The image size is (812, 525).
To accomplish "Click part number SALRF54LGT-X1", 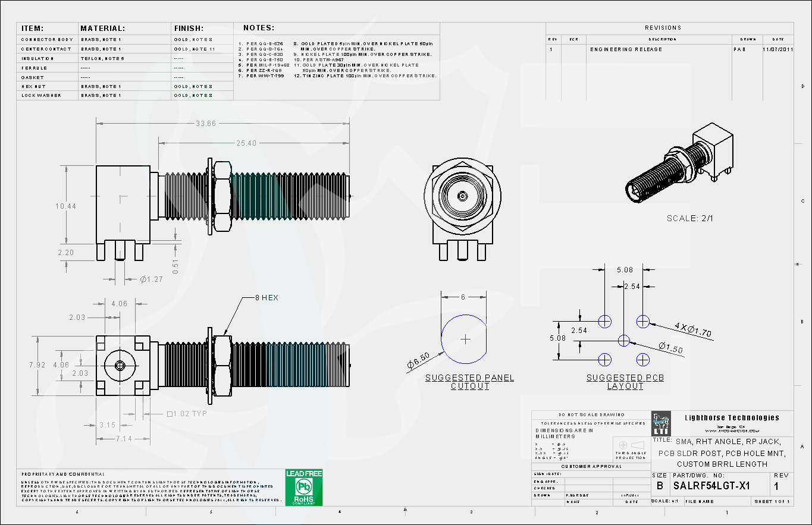I will (x=711, y=486).
